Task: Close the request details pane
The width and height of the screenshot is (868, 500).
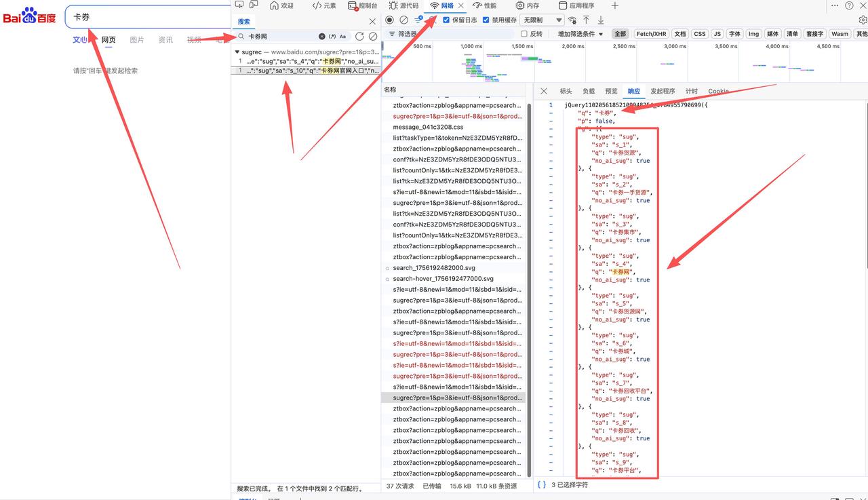Action: [x=544, y=91]
